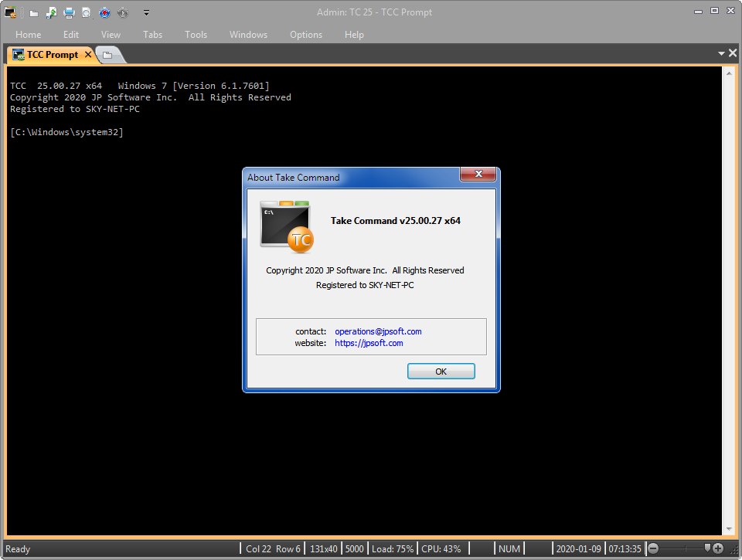Click the terminal scrollbar down arrow
The width and height of the screenshot is (742, 560).
tap(729, 529)
